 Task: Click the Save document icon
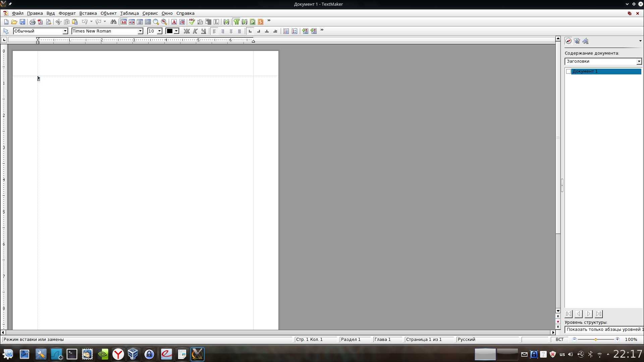pos(22,22)
